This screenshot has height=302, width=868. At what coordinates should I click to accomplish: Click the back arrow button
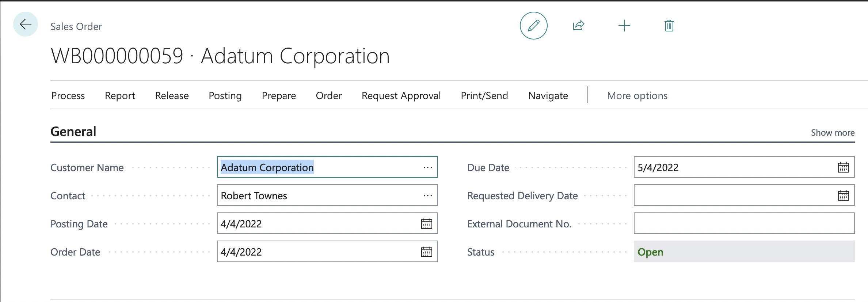pyautogui.click(x=26, y=24)
